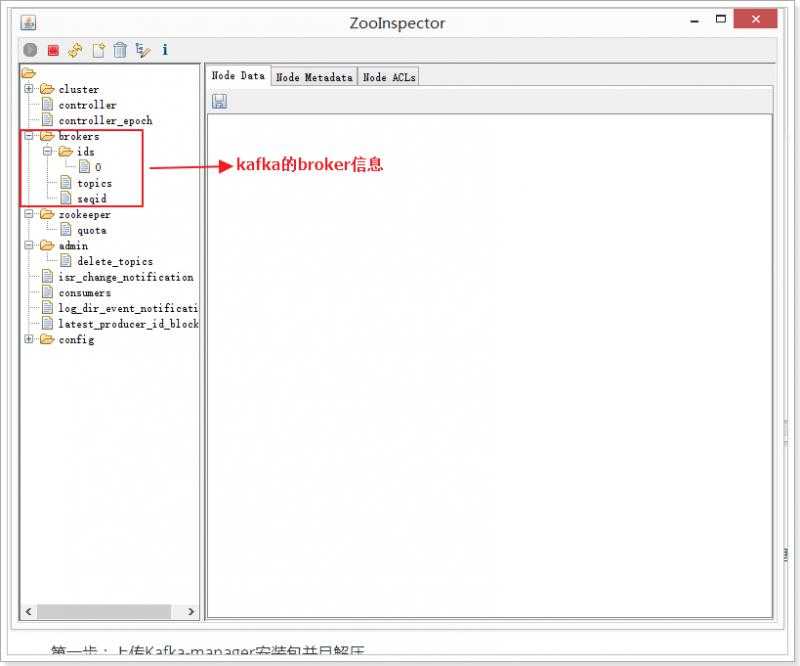This screenshot has width=800, height=666.
Task: Click the controller document icon
Action: (47, 105)
